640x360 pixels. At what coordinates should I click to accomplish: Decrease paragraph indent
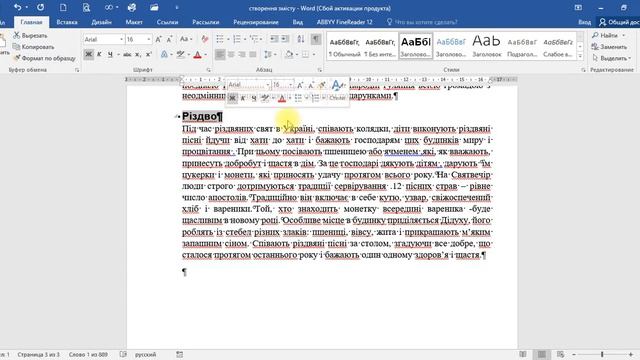pyautogui.click(x=274, y=39)
